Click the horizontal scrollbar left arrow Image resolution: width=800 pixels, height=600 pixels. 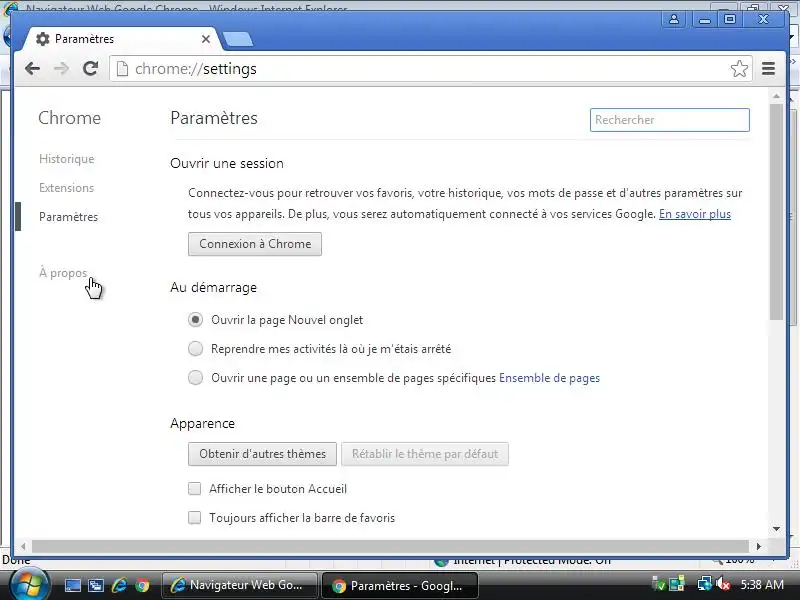23,546
